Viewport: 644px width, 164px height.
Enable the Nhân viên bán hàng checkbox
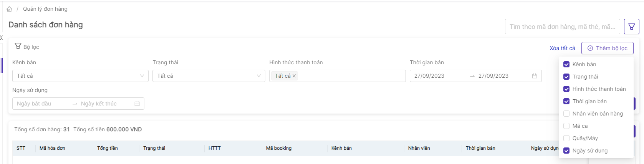[x=566, y=114]
